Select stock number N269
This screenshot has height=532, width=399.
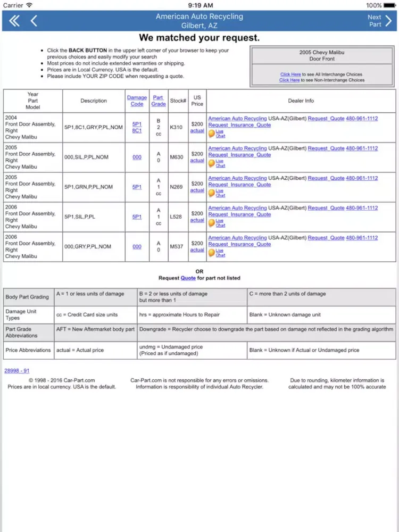click(176, 187)
